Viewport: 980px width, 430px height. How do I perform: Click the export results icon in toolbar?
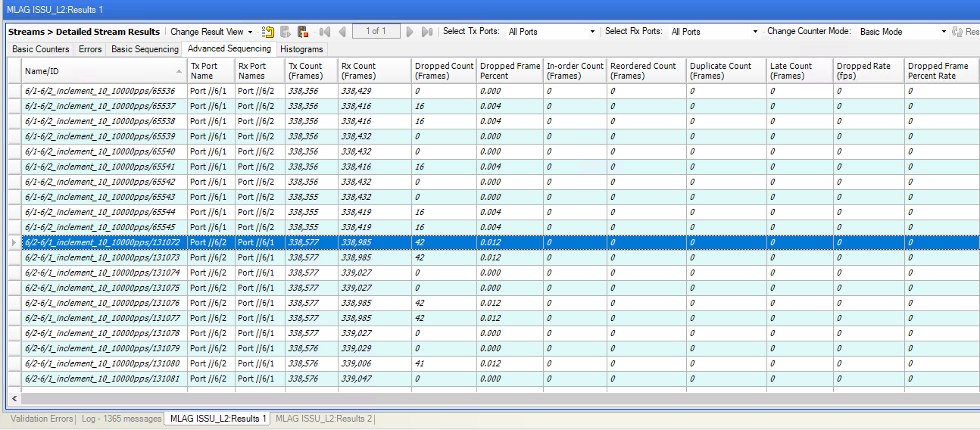(268, 32)
